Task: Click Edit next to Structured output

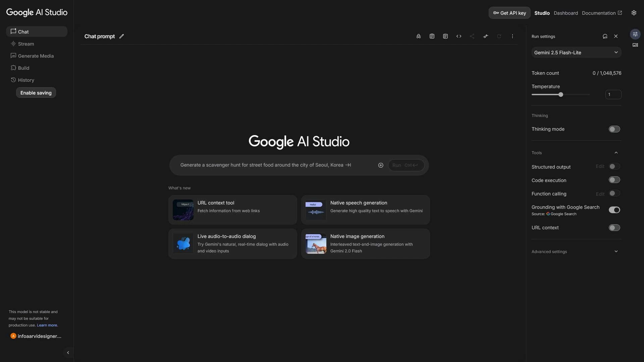Action: (600, 166)
